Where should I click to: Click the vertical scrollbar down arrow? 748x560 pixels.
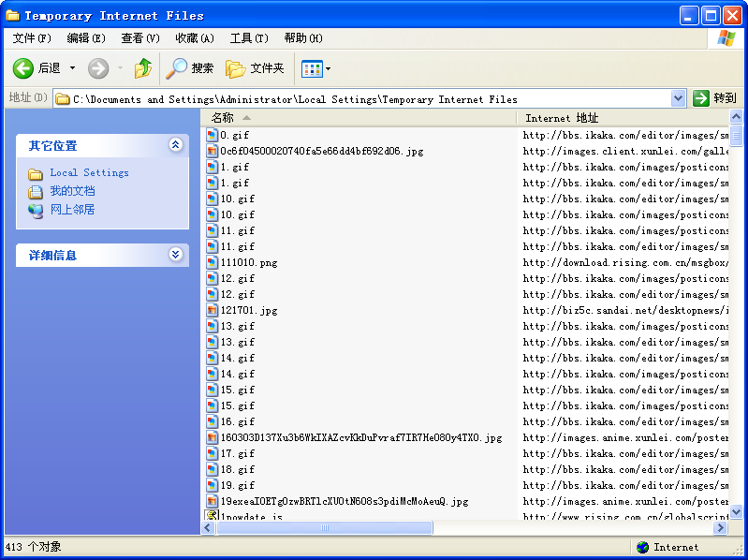(736, 511)
